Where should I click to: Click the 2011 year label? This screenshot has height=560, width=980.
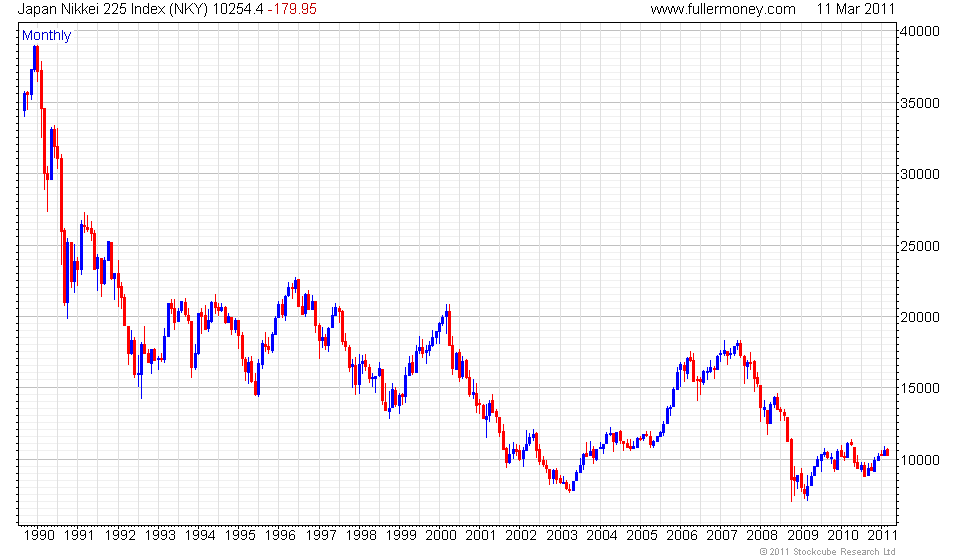click(882, 535)
